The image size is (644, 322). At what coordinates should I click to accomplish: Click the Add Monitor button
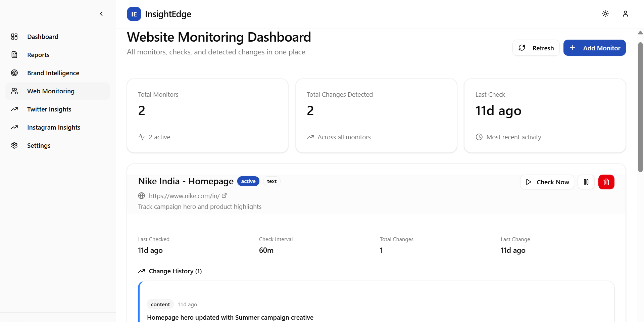[594, 48]
